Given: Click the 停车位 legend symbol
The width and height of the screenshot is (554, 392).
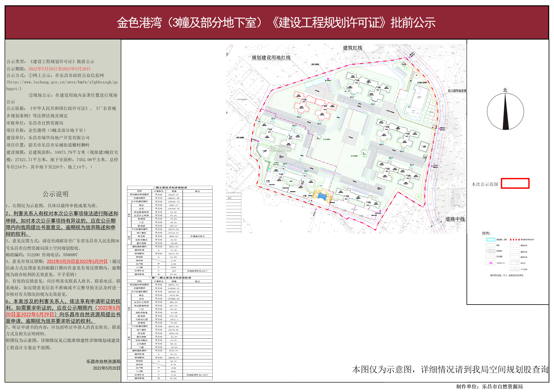Looking at the screenshot, I should (515, 263).
